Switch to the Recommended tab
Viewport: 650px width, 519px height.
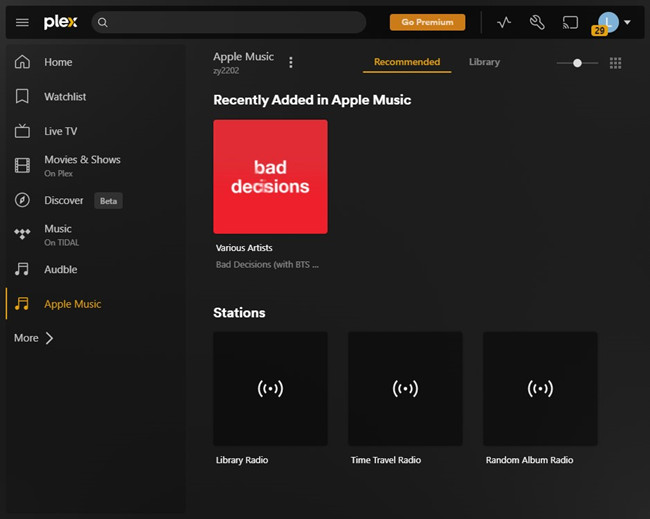click(407, 62)
